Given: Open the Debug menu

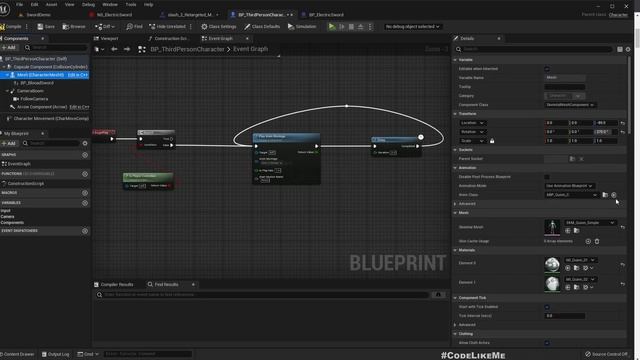Looking at the screenshot, I should 88,4.
